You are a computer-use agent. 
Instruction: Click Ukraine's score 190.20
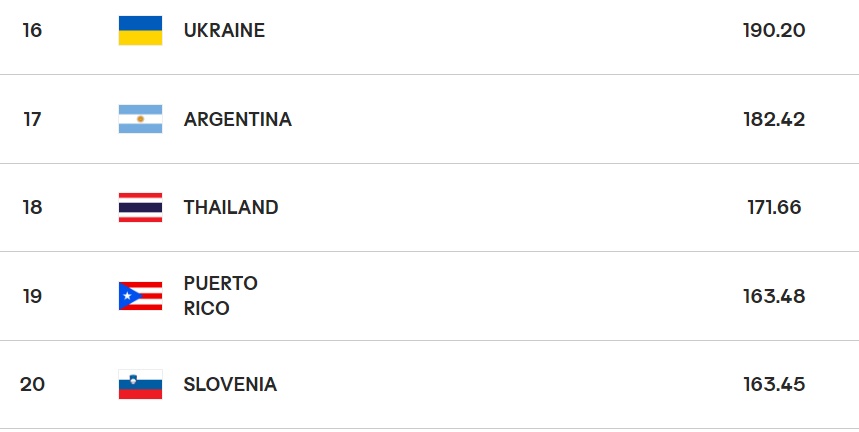click(x=774, y=31)
